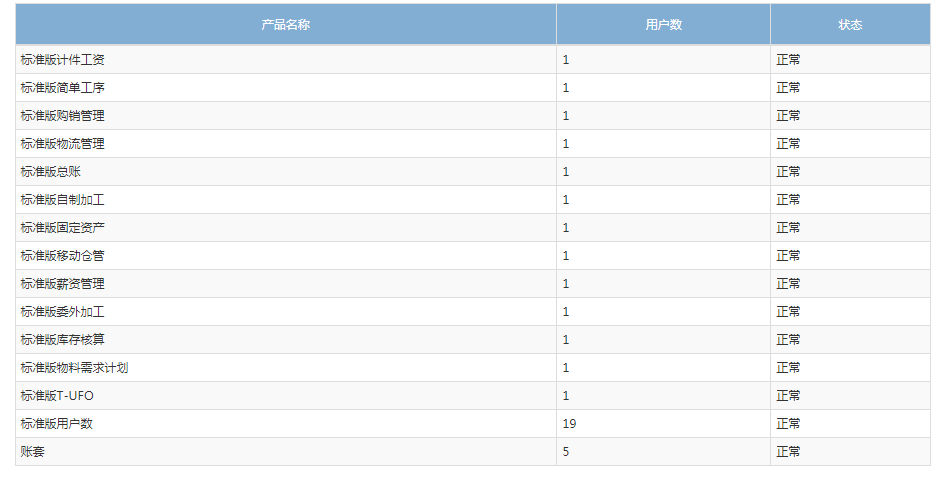Select the 标准版物料需求计划 row
Viewport: 947px width, 478px height.
coord(473,367)
